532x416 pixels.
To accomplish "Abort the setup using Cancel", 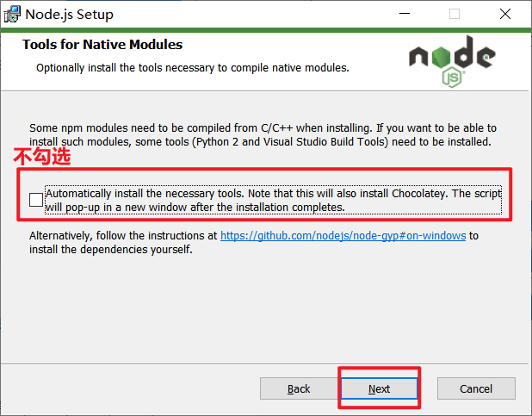I will 476,388.
